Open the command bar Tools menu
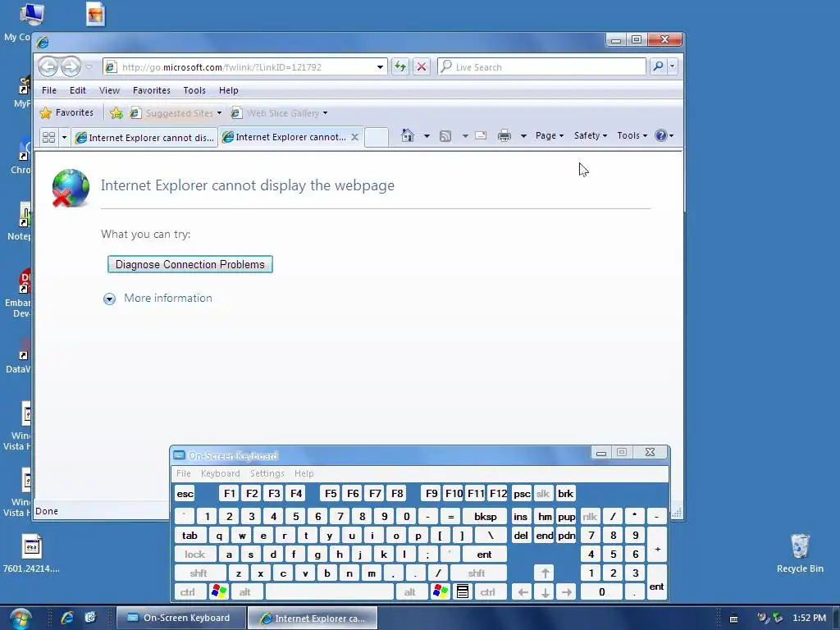840x630 pixels. (x=632, y=135)
